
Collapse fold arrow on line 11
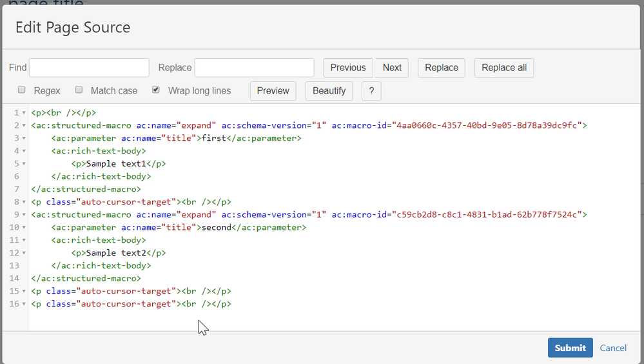pos(24,240)
